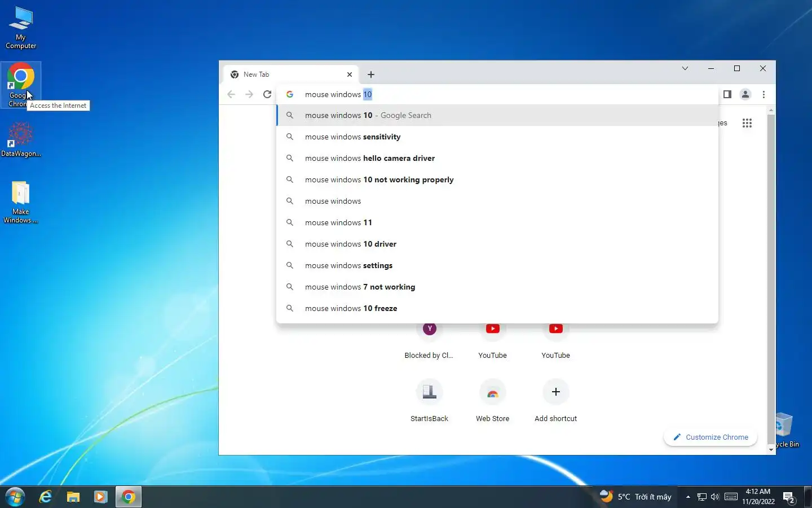Reload the page in Chrome
812x508 pixels.
[x=267, y=94]
